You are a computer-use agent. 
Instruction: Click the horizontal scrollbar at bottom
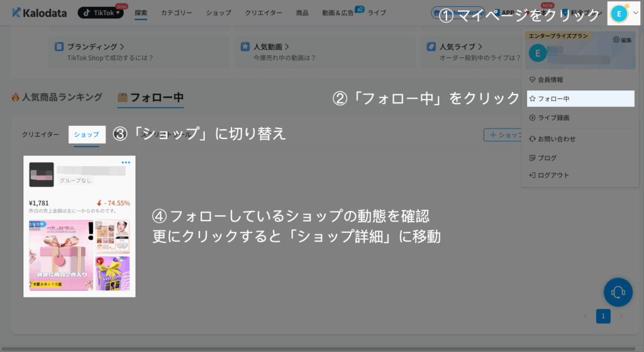tap(318, 349)
